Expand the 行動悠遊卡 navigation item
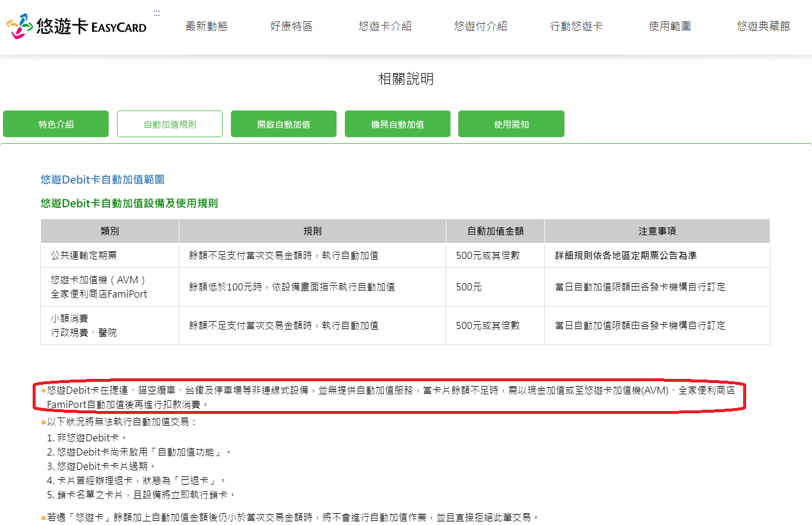The width and height of the screenshot is (812, 525). [576, 26]
